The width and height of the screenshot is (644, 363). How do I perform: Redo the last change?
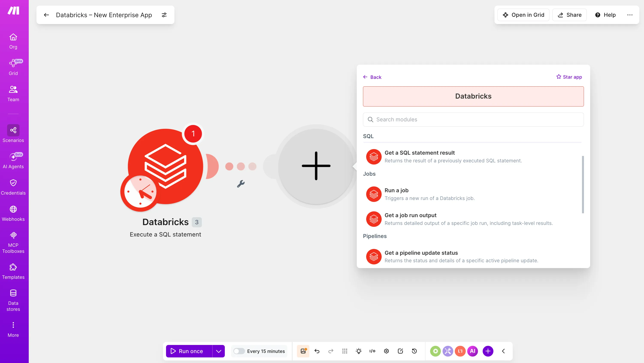tap(331, 351)
